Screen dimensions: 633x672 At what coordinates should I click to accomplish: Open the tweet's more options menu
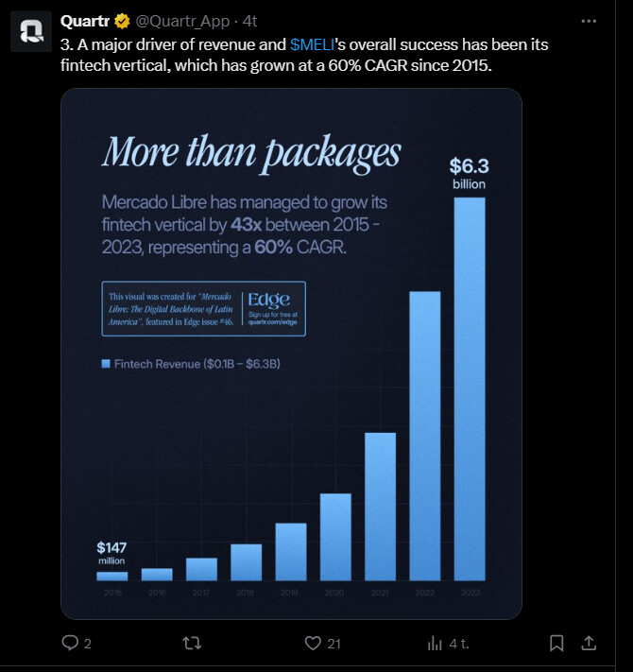589,21
